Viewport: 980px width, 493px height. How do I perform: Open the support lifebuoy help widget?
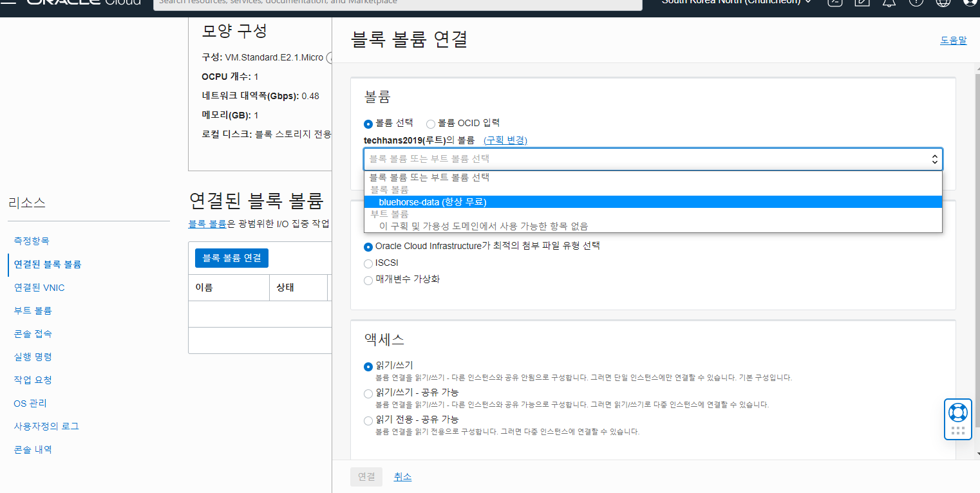(x=957, y=412)
